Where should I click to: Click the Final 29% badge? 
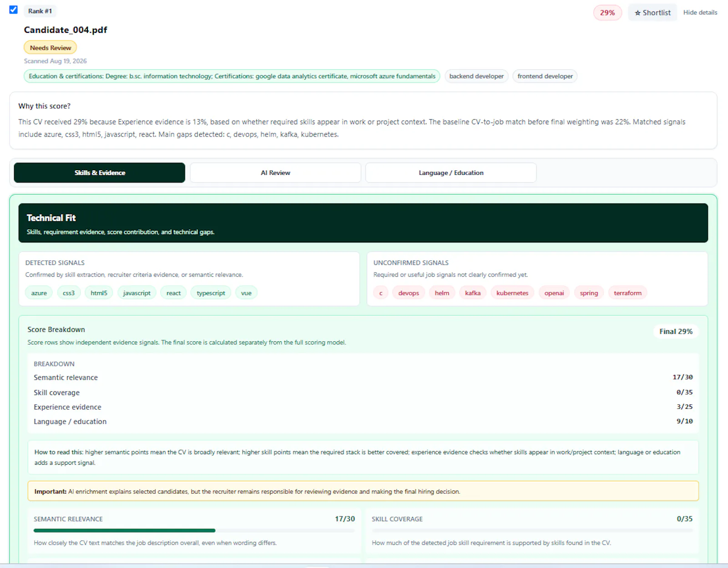point(676,331)
